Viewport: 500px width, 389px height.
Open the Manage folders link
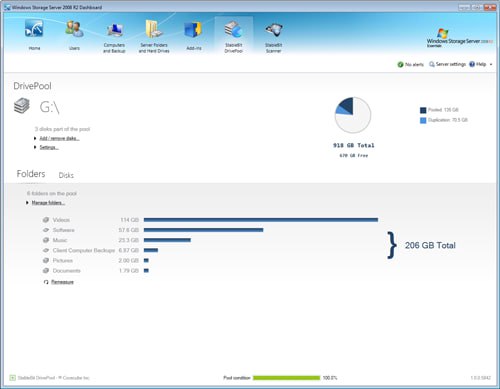click(x=48, y=202)
